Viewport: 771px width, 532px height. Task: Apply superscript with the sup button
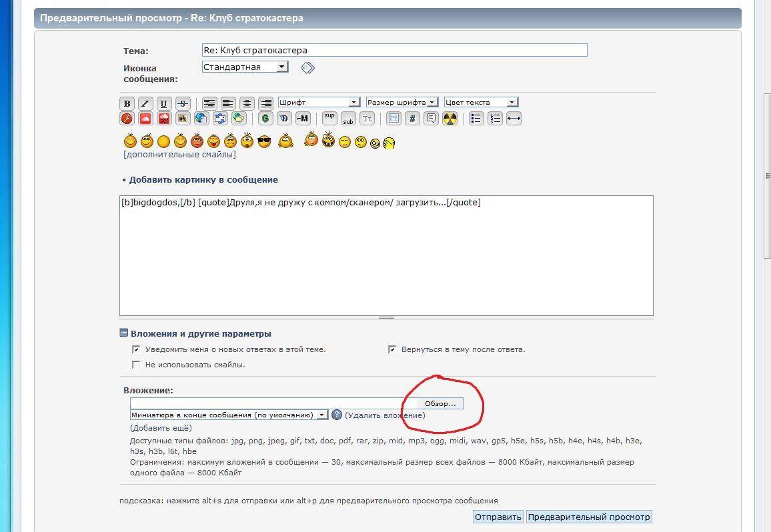coord(329,119)
